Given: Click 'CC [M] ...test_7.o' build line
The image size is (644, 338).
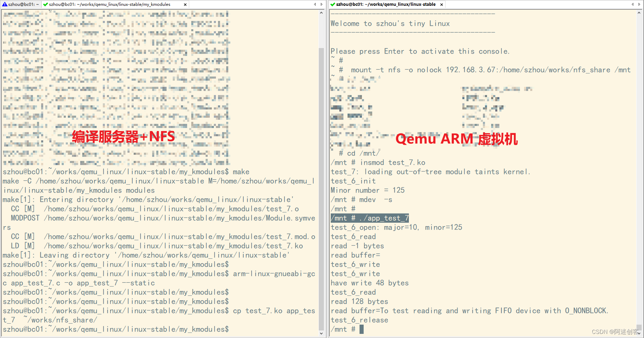Looking at the screenshot, I should coord(155,209).
